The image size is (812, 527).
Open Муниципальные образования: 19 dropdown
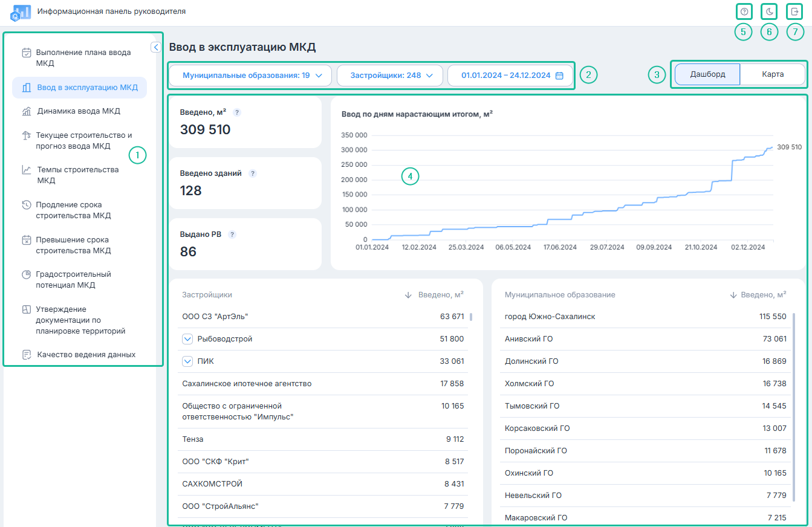coord(250,76)
